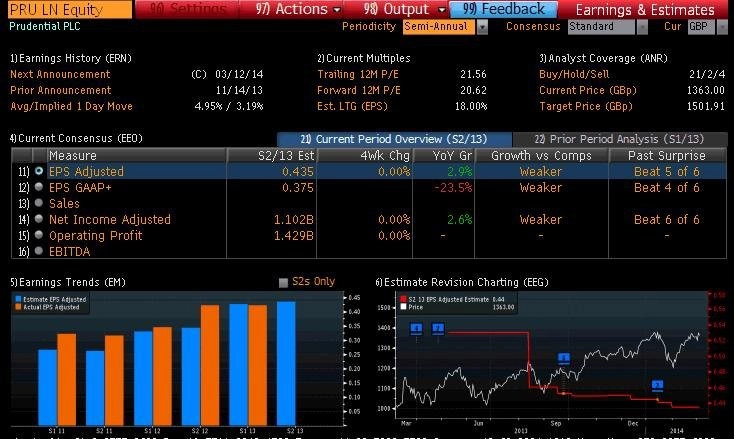Click the orange Actual EPS Adjusted legend swatch
This screenshot has height=439, width=734.
pyautogui.click(x=18, y=307)
